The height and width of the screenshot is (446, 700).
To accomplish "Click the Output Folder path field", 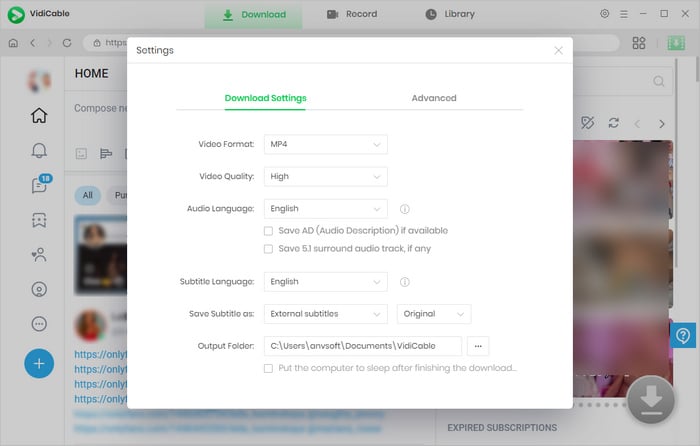I will 362,346.
